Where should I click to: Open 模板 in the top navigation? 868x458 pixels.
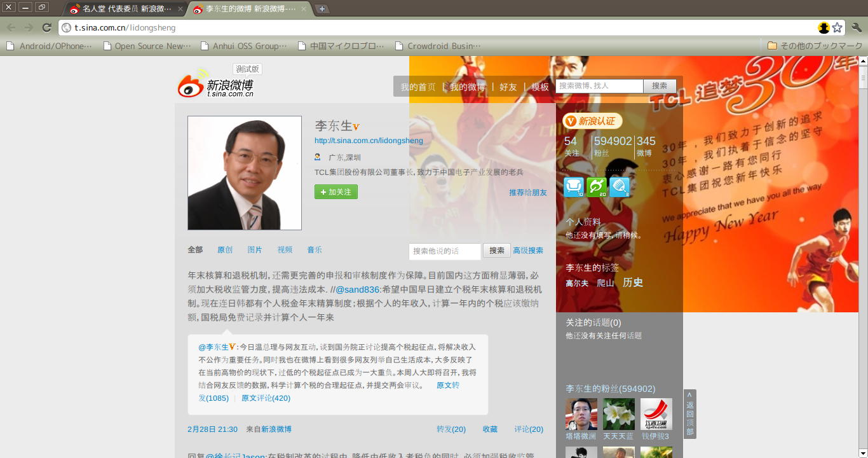pos(540,87)
